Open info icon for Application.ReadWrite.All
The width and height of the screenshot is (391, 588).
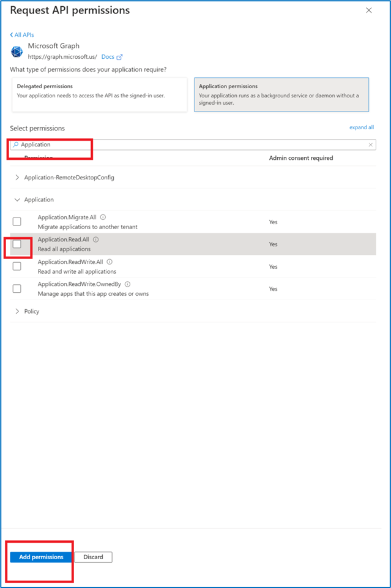[x=110, y=262]
